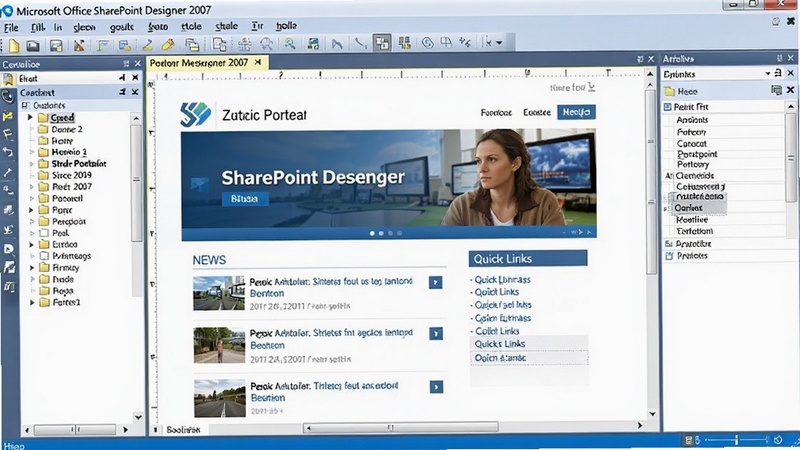Toggle the Pvimteogs checkbox item in tree

[44, 256]
